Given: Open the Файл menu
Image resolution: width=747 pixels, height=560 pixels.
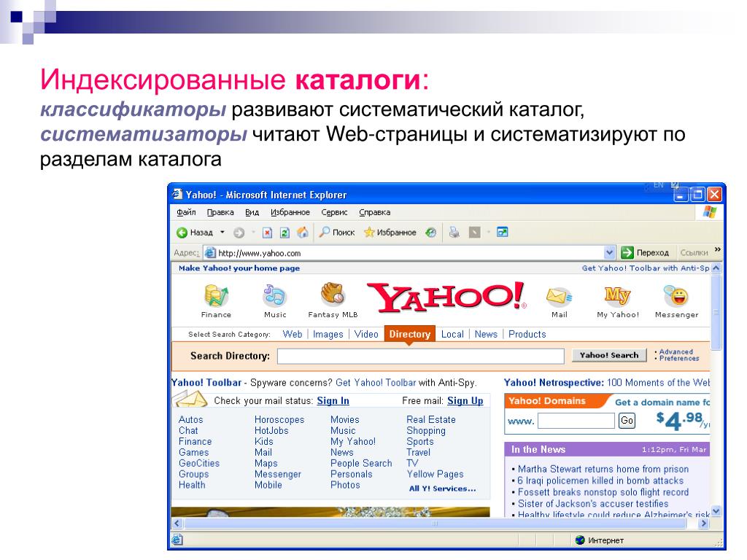Looking at the screenshot, I should tap(186, 212).
